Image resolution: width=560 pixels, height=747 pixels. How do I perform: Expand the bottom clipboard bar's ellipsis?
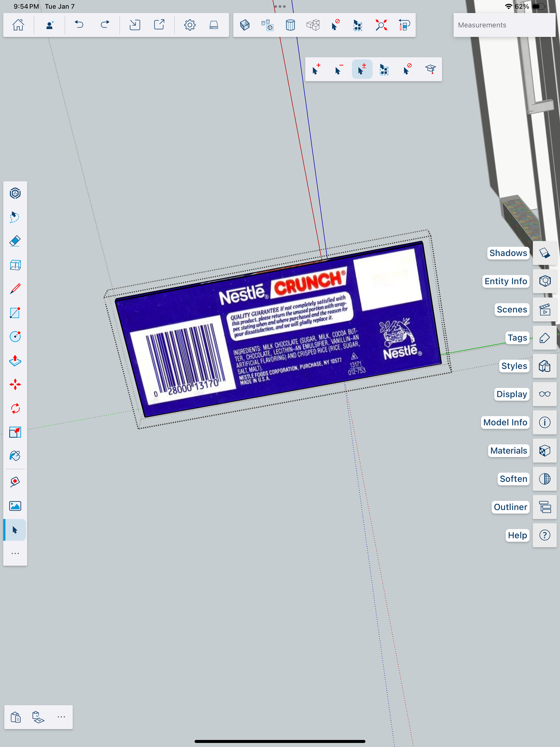(x=61, y=717)
